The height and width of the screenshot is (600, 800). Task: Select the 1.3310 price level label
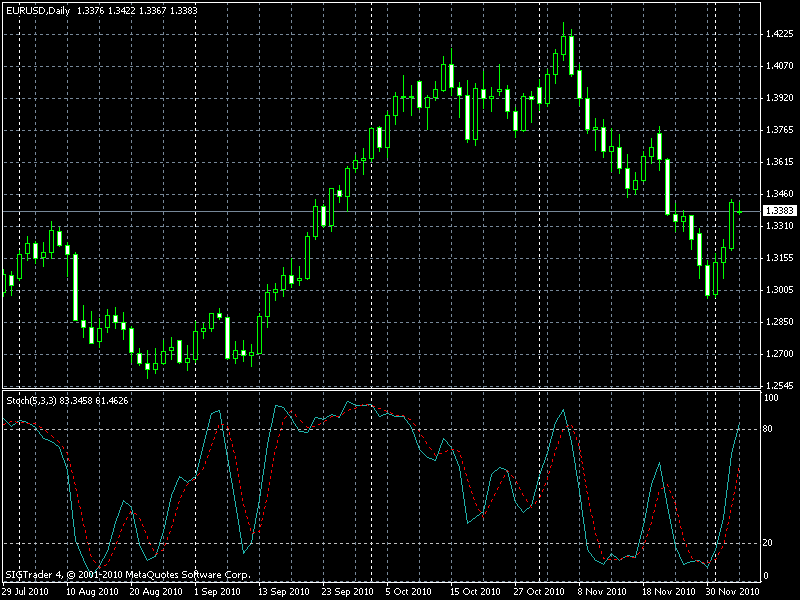point(780,226)
